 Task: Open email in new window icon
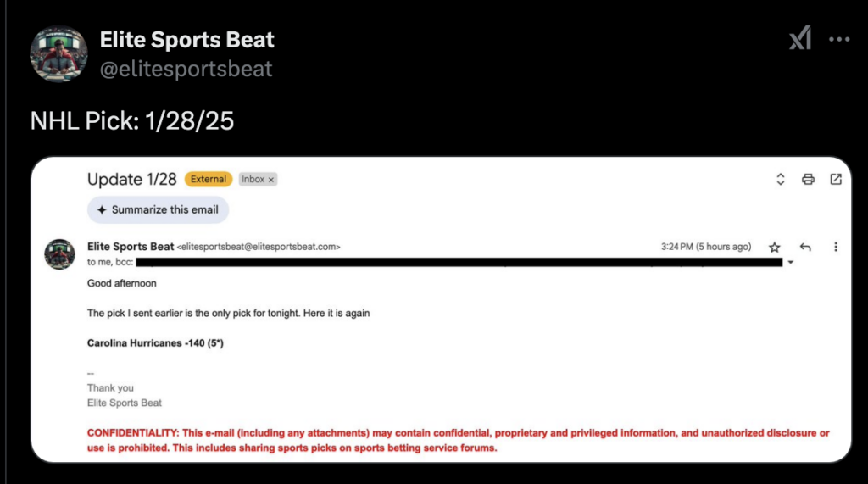[x=836, y=179]
